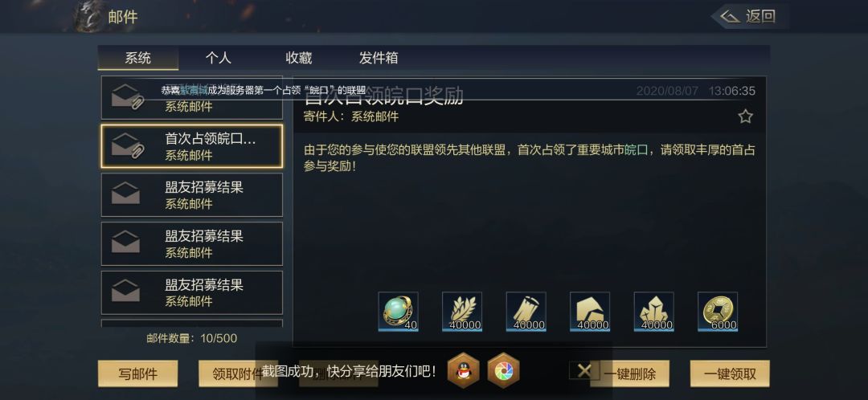Select the copper coin reward icon
This screenshot has height=400, width=868.
(x=718, y=312)
